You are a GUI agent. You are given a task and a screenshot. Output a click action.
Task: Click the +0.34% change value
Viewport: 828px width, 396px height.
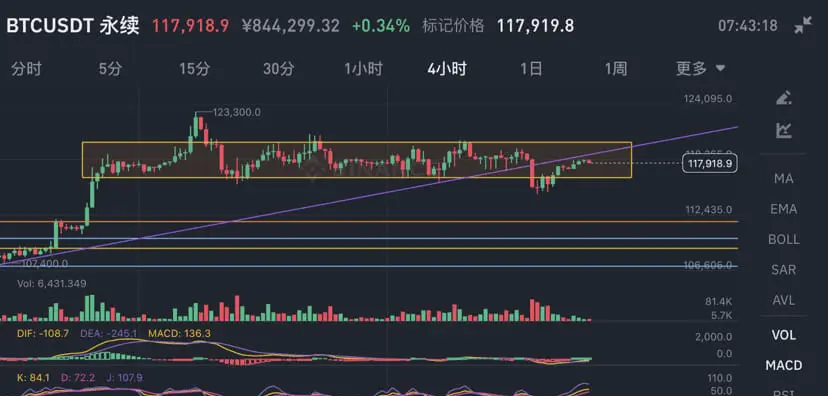tap(380, 25)
